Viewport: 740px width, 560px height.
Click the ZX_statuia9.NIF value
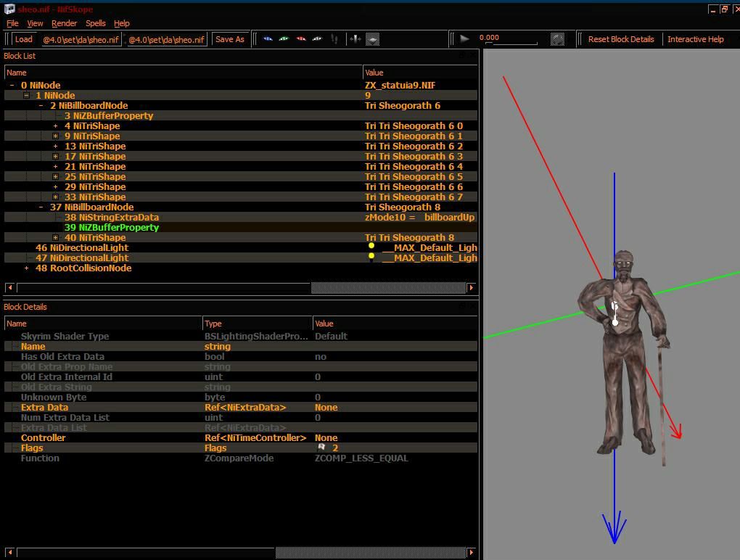(x=400, y=86)
